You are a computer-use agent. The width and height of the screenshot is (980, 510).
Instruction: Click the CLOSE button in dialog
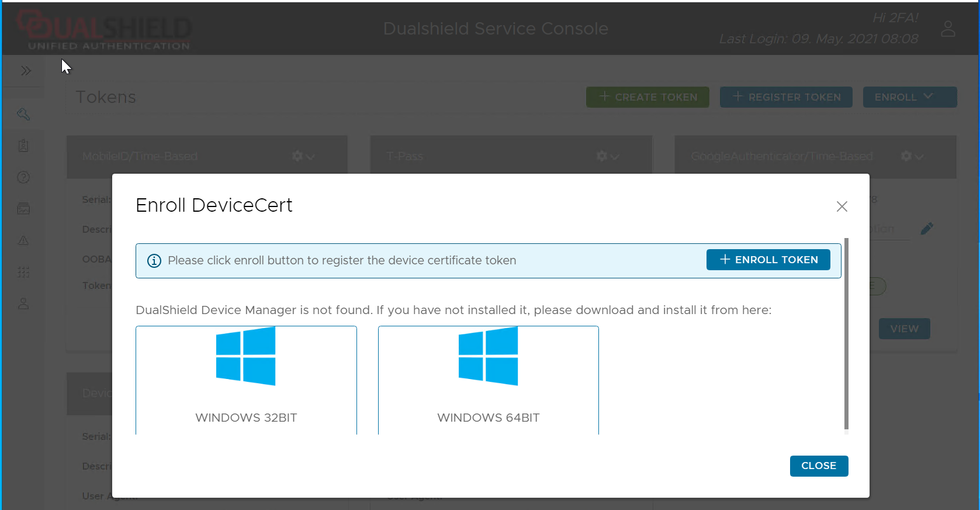(x=818, y=466)
